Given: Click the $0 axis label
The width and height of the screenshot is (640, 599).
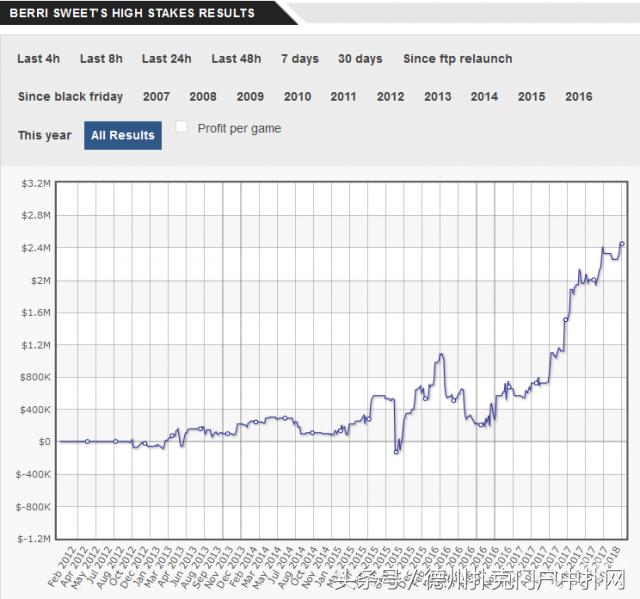Looking at the screenshot, I should click(x=44, y=442).
